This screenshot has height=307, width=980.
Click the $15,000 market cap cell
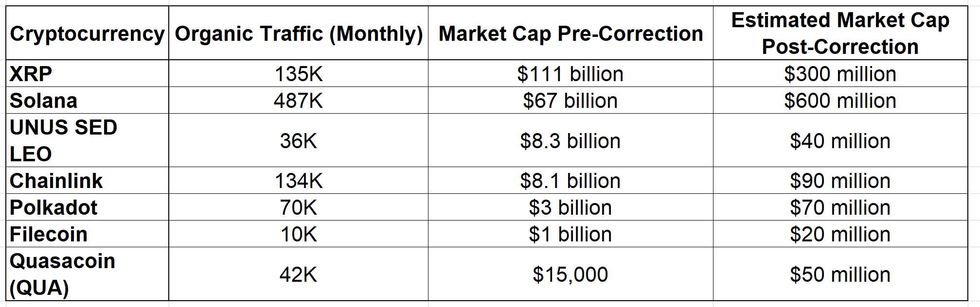[x=570, y=274]
